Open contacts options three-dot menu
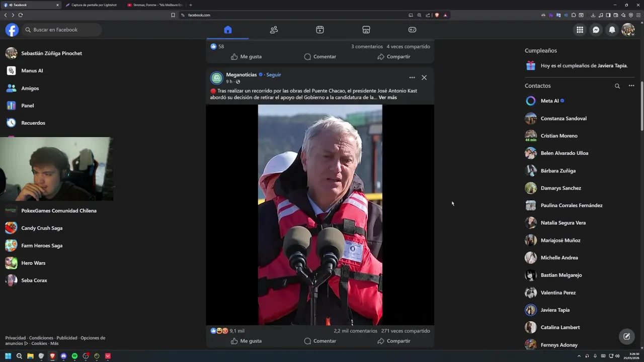 pos(631,86)
